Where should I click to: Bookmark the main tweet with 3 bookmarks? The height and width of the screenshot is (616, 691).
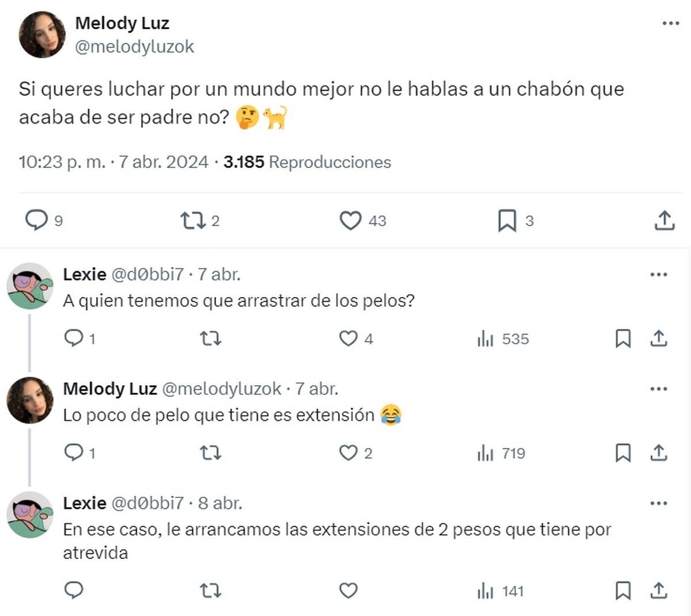[x=507, y=220]
